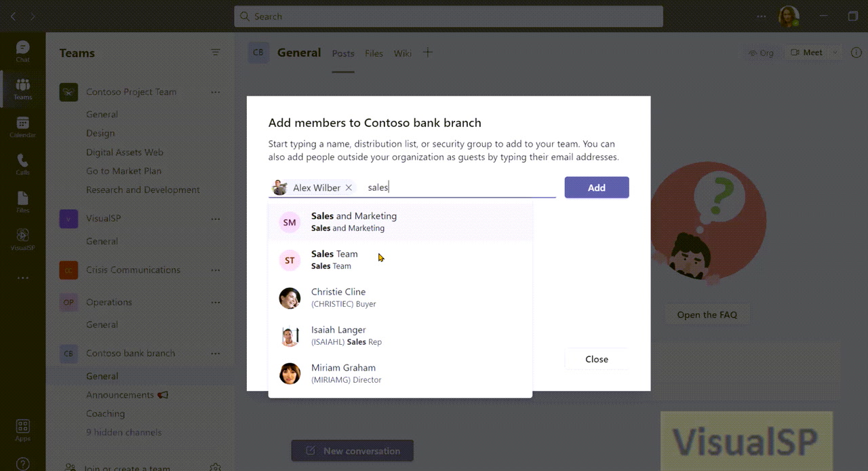Add a new channel tab with plus
The height and width of the screenshot is (471, 868).
point(427,52)
